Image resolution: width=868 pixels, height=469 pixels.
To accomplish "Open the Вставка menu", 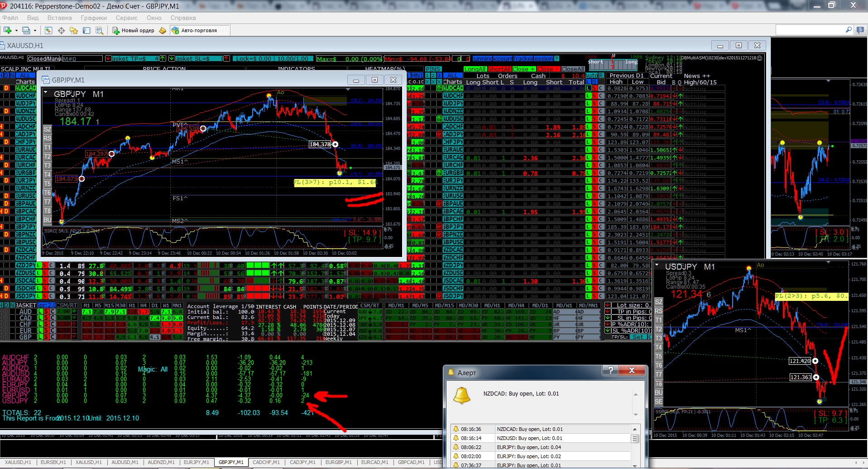I will pos(59,18).
